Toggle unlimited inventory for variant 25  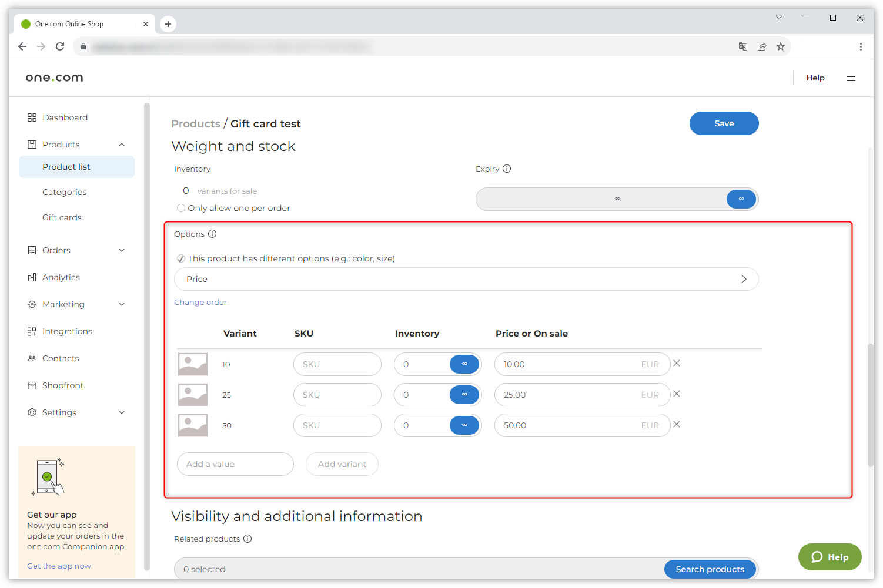click(x=464, y=395)
